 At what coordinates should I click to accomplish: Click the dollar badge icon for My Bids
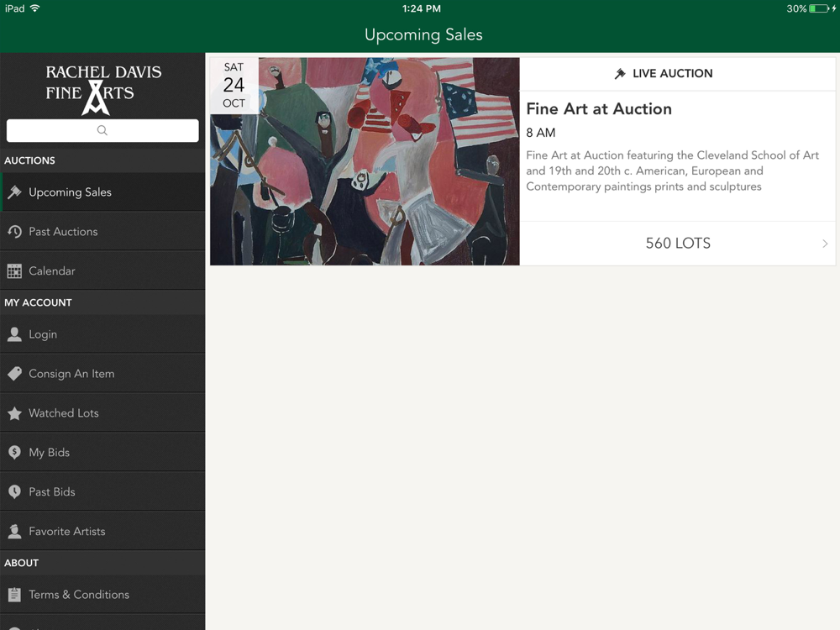pyautogui.click(x=14, y=453)
